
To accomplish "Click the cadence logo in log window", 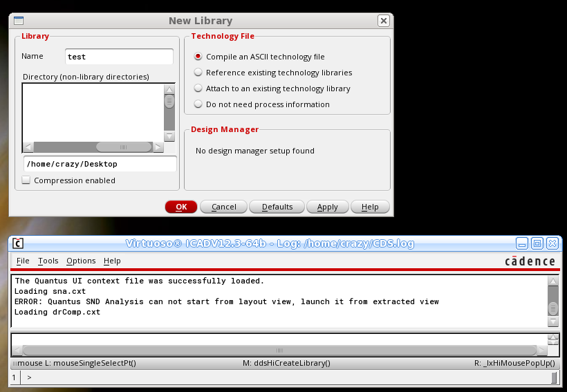I will pos(530,261).
